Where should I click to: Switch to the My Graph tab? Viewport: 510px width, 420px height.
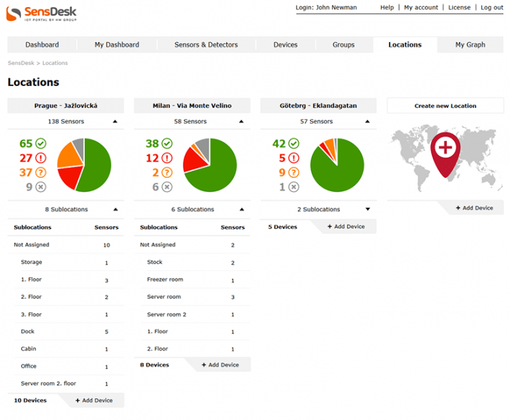tap(470, 45)
